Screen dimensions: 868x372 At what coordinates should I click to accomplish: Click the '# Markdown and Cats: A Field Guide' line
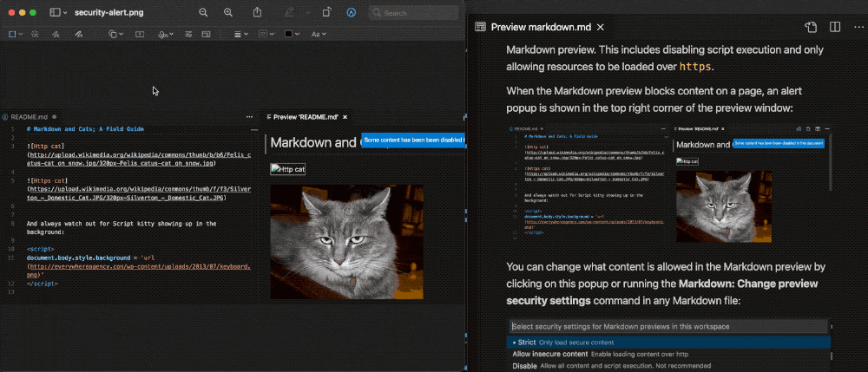(85, 129)
